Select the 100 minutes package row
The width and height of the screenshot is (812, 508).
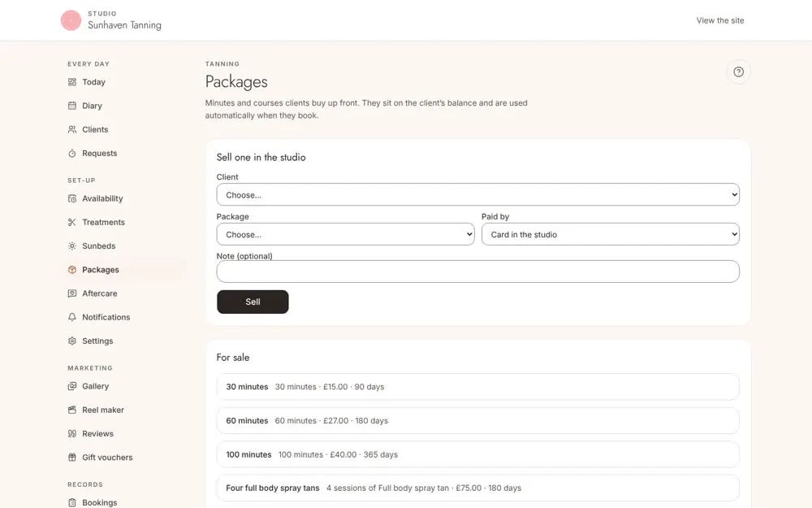tap(477, 454)
